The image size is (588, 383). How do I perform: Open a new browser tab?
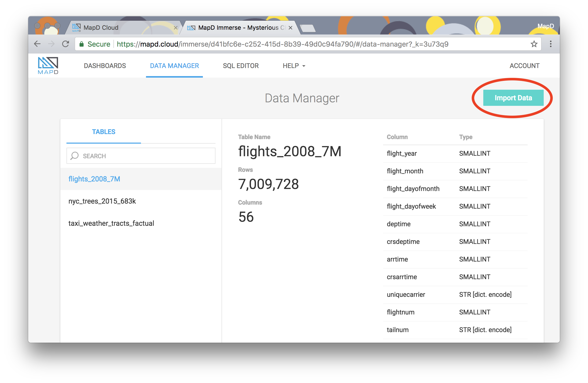pyautogui.click(x=308, y=28)
